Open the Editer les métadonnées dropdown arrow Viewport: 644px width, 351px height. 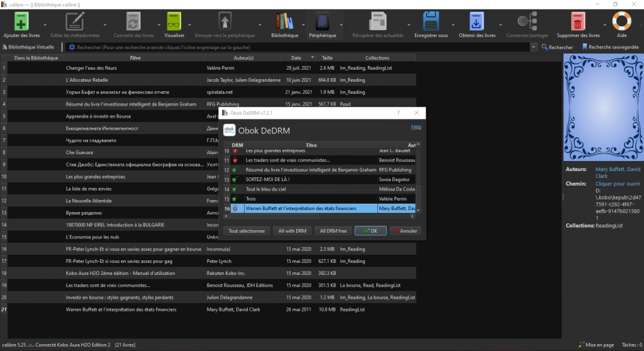[x=105, y=25]
